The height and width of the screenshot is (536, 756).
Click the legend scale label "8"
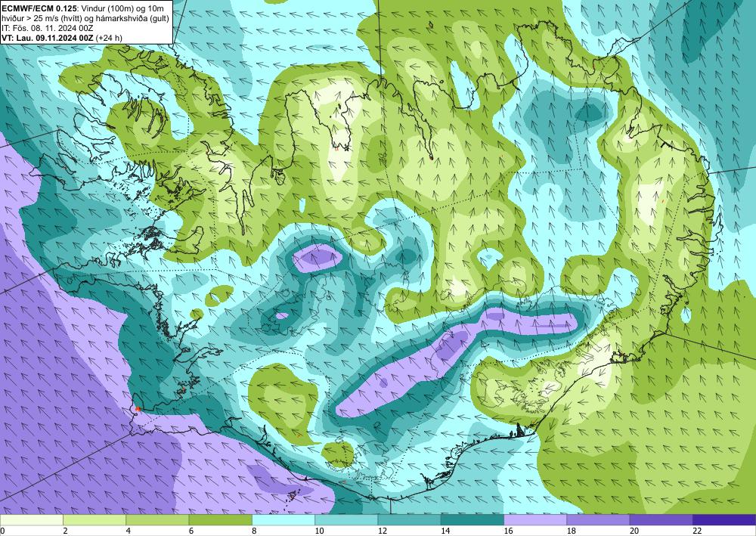[254, 531]
